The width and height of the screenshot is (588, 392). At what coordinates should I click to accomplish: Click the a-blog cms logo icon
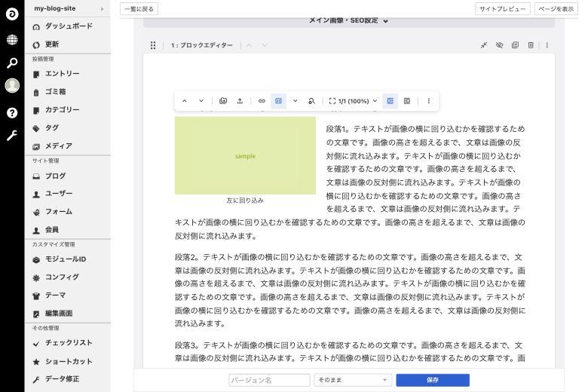coord(12,14)
